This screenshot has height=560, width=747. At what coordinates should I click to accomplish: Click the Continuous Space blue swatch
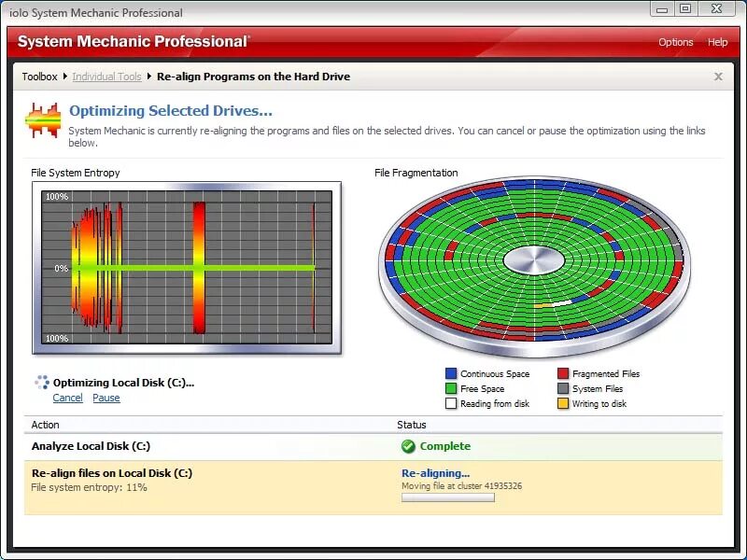click(451, 373)
